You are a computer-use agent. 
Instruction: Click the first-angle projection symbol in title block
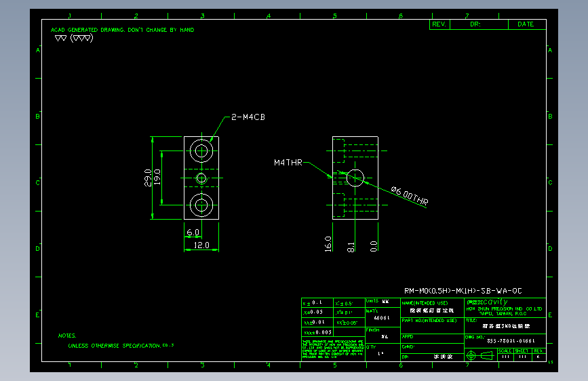(x=481, y=355)
